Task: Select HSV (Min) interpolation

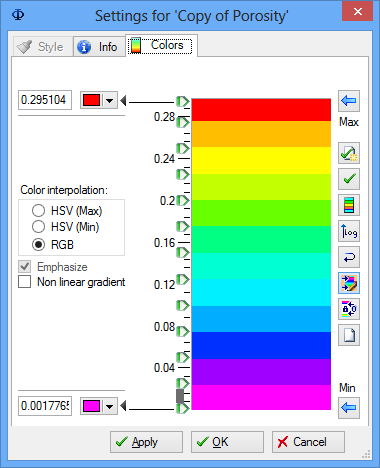Action: (38, 227)
